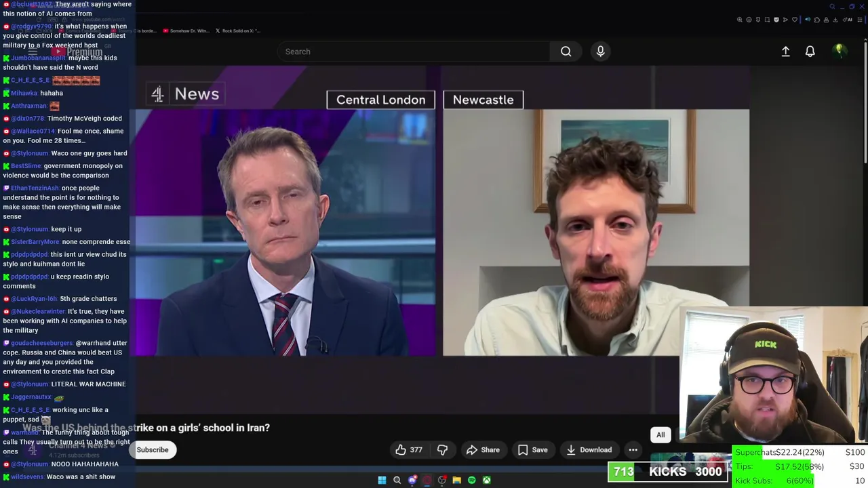The image size is (868, 488).
Task: Click the smiley face toolbar icon
Action: (x=749, y=20)
